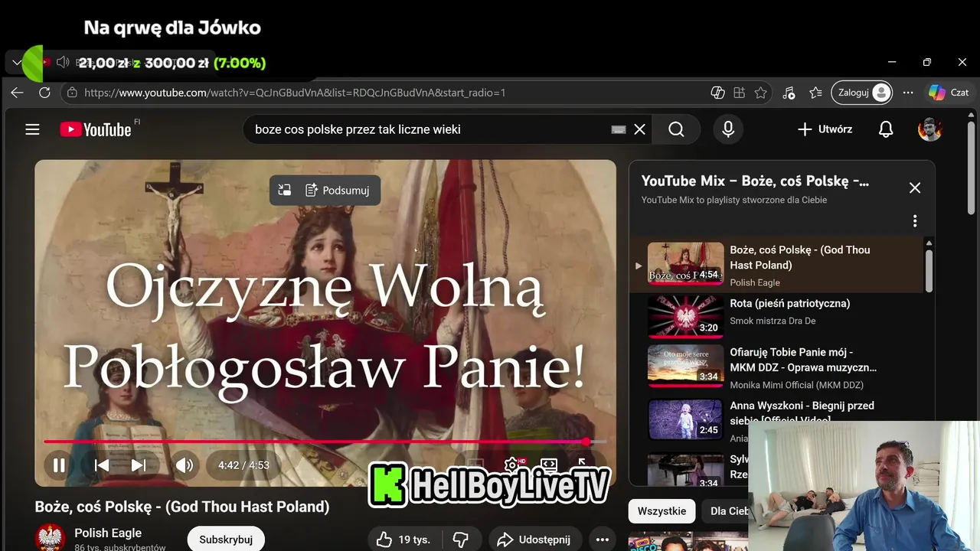980x551 pixels.
Task: Mute tab via speaker icon
Action: point(63,62)
